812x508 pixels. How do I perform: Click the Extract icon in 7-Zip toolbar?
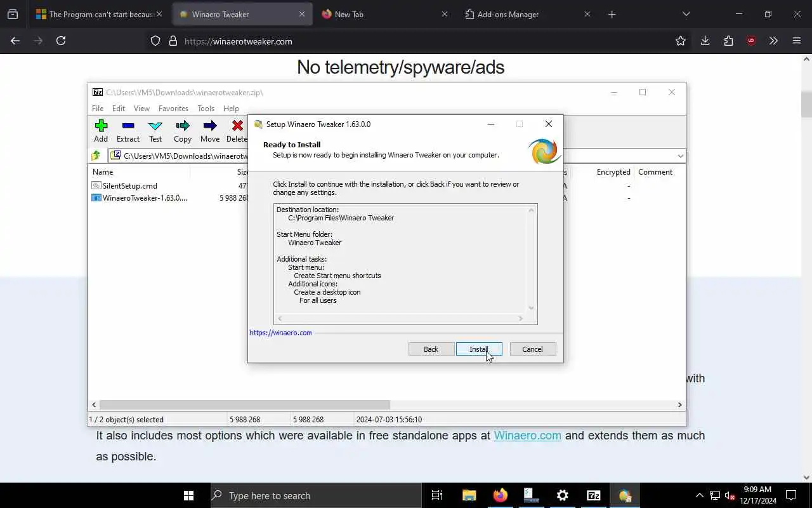coord(128,126)
